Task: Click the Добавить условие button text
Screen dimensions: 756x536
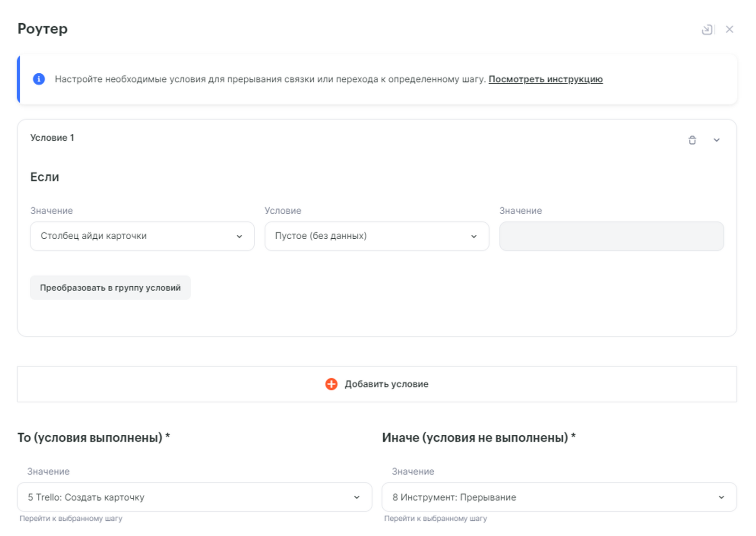Action: click(x=386, y=384)
